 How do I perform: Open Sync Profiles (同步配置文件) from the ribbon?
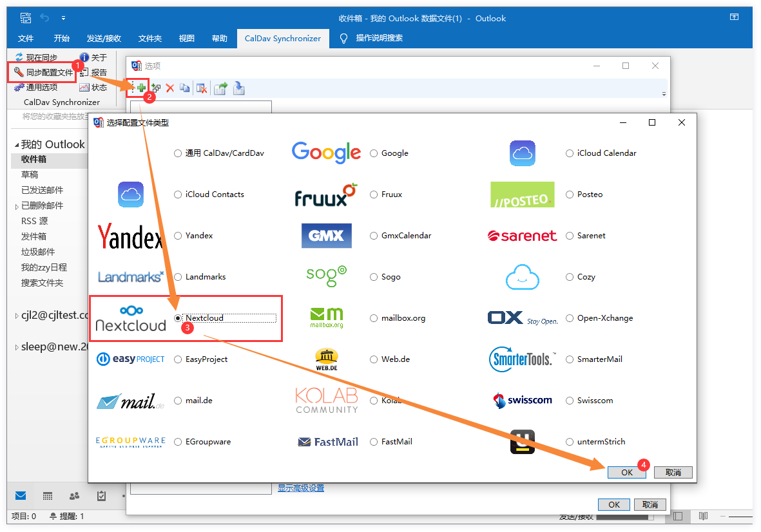tap(44, 72)
